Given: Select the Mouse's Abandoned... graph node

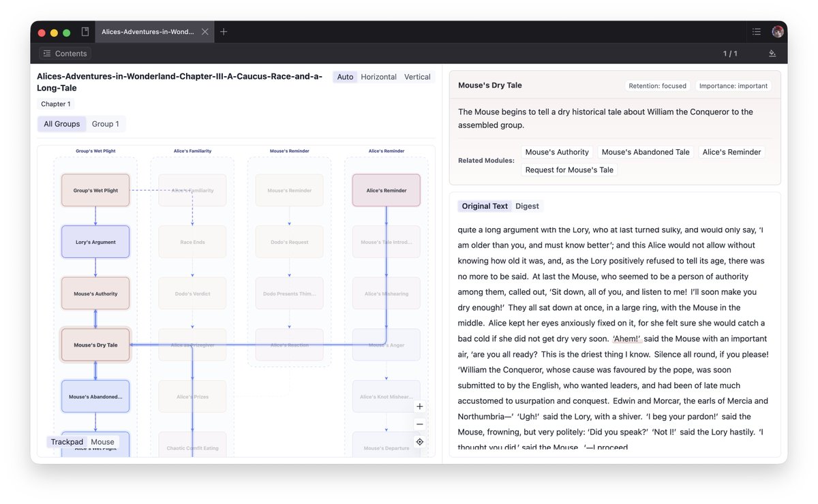Looking at the screenshot, I should click(x=95, y=396).
